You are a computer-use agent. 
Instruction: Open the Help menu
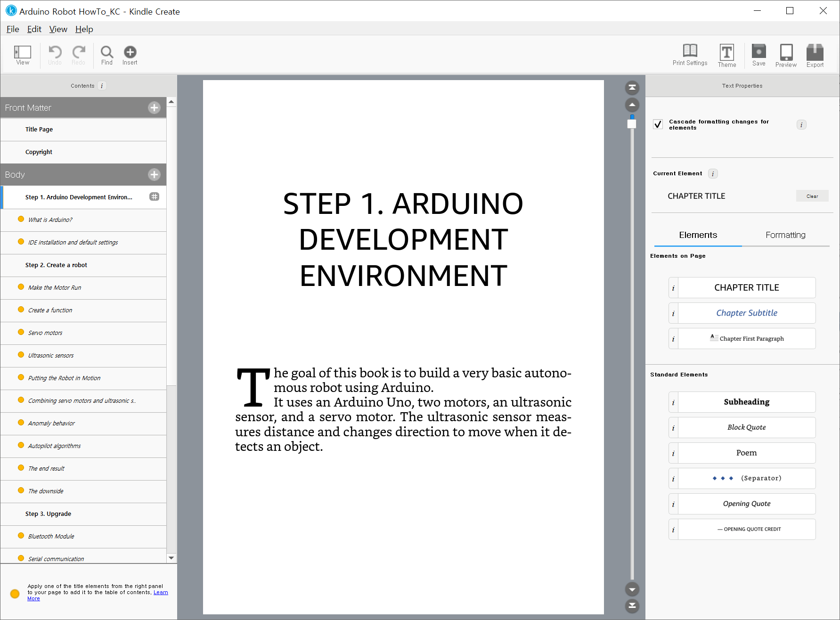[x=84, y=29]
